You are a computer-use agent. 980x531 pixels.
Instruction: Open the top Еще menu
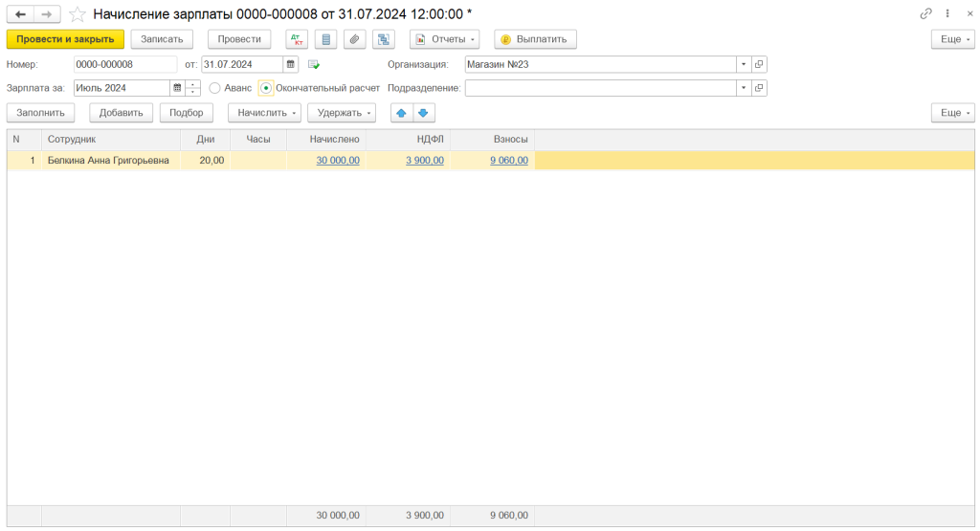(952, 39)
